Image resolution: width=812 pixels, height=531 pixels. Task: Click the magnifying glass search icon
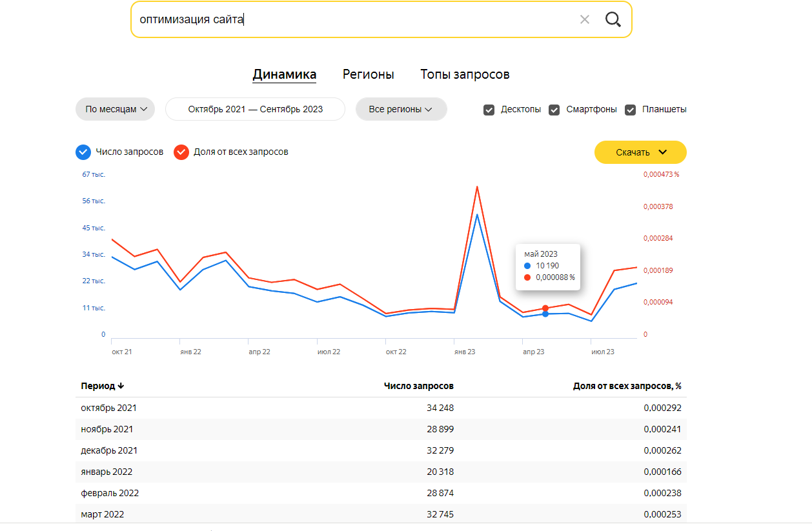tap(613, 19)
